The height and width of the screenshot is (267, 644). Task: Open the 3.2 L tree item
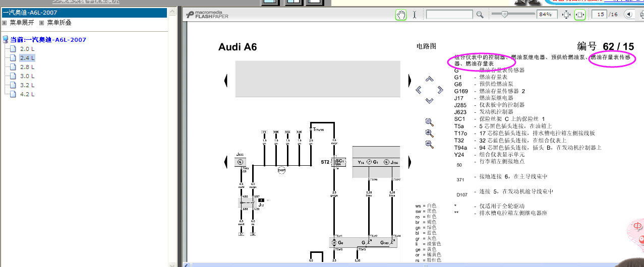27,85
